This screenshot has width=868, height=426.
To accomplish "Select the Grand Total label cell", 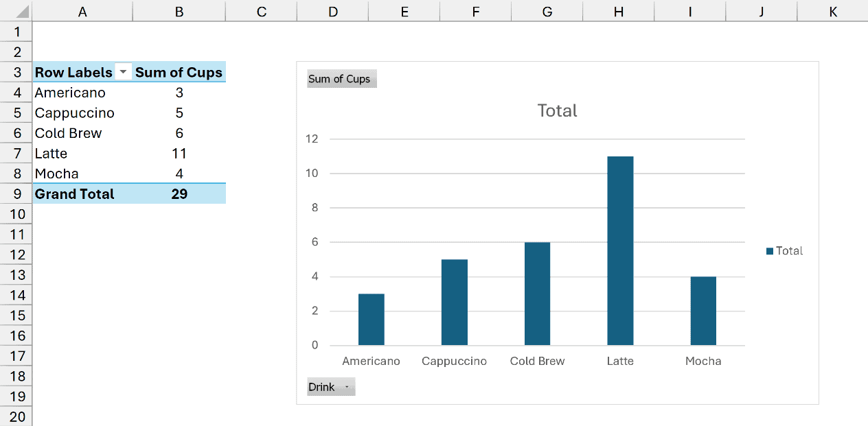I will [x=82, y=193].
